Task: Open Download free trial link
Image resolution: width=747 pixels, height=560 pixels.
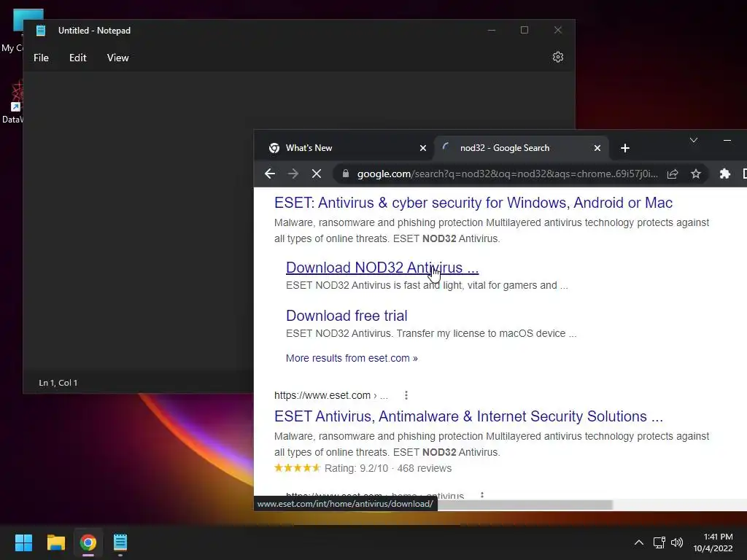Action: pyautogui.click(x=347, y=316)
